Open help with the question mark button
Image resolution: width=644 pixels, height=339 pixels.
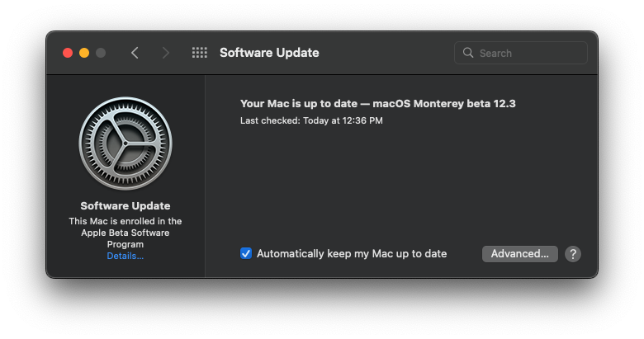point(572,254)
